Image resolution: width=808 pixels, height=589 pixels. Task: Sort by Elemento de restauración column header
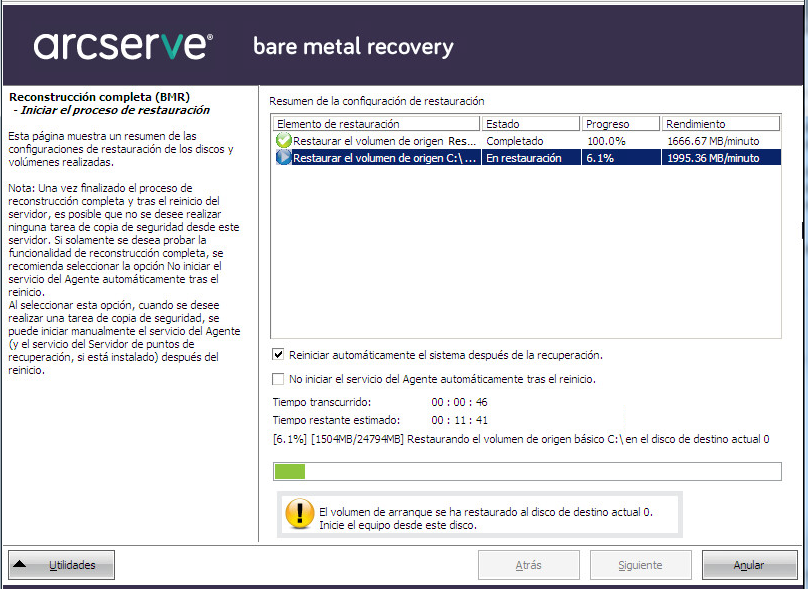(377, 124)
